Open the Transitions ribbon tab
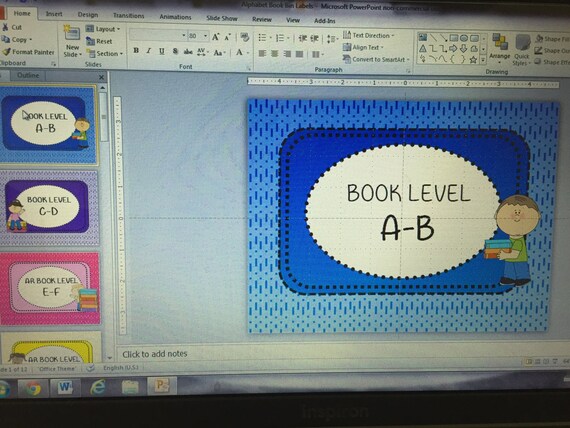This screenshot has height=428, width=570. pyautogui.click(x=128, y=16)
